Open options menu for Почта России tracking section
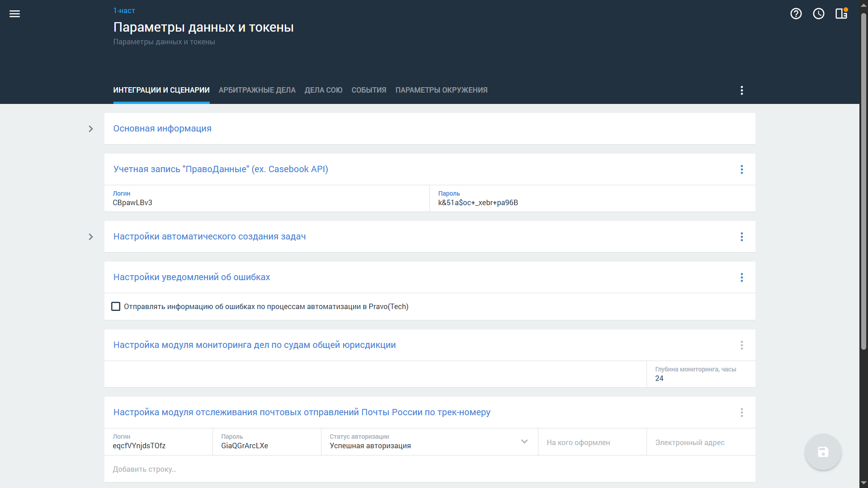The width and height of the screenshot is (868, 488). click(x=741, y=413)
